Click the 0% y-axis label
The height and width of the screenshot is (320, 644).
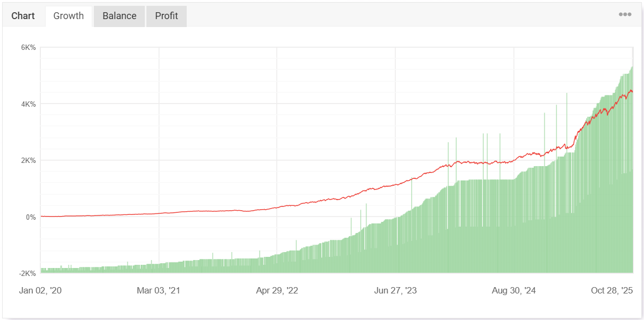30,217
